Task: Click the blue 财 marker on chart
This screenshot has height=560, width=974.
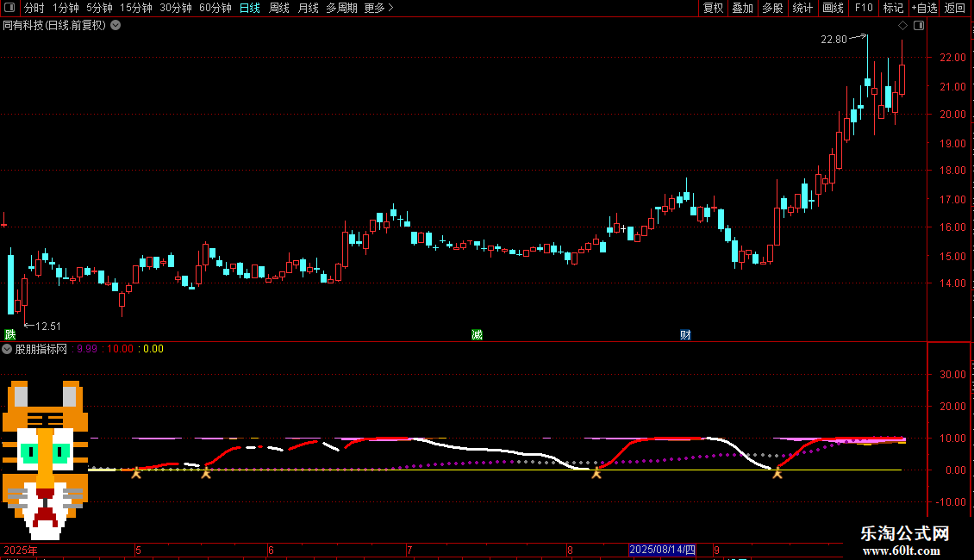Action: [685, 334]
